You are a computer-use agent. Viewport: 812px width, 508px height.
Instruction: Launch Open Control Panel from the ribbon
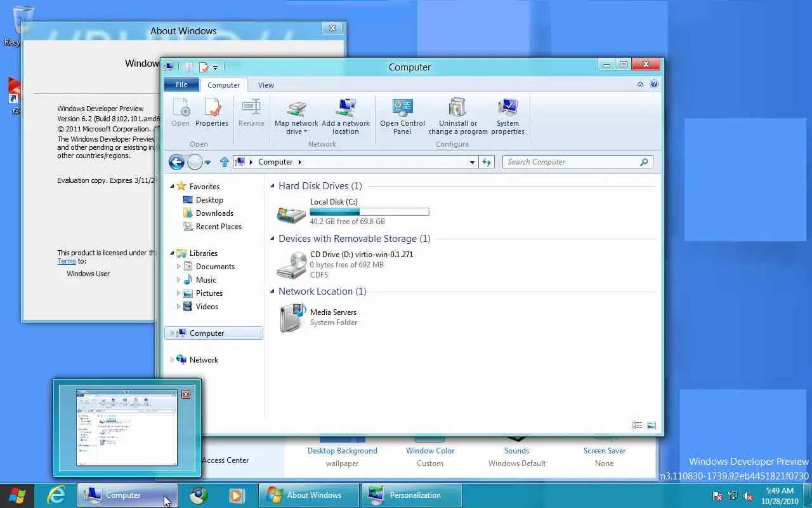coord(403,117)
